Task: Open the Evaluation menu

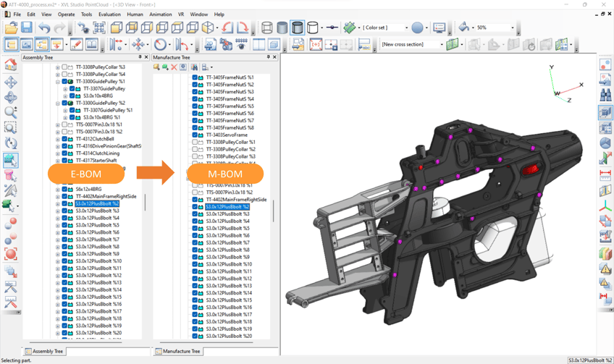Action: point(109,14)
